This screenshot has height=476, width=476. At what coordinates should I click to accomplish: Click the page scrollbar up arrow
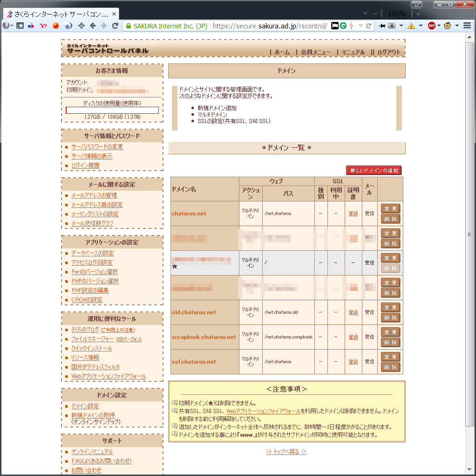point(469,37)
